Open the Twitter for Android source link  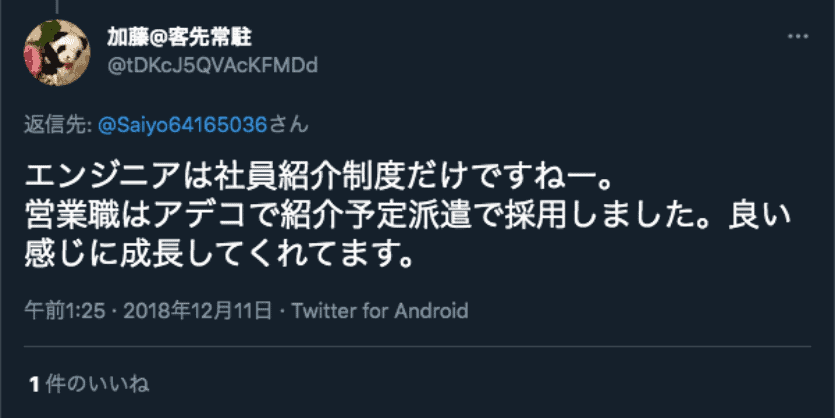[x=380, y=310]
